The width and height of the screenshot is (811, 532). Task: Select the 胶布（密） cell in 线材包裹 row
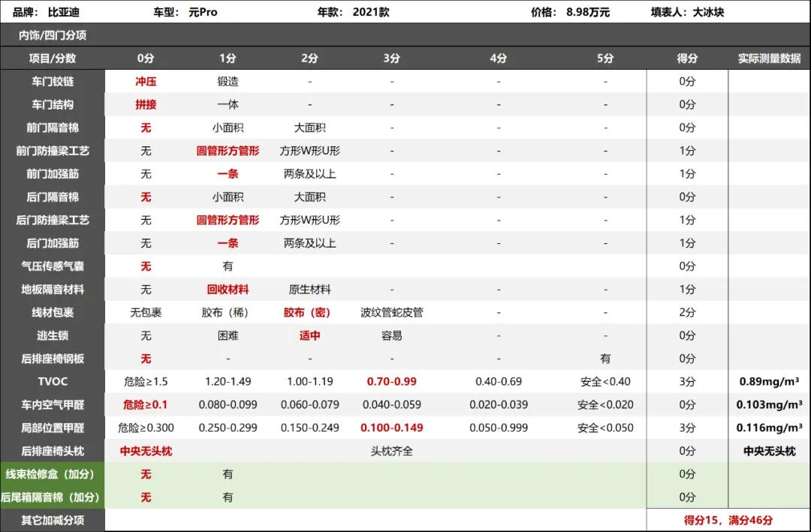(x=309, y=313)
